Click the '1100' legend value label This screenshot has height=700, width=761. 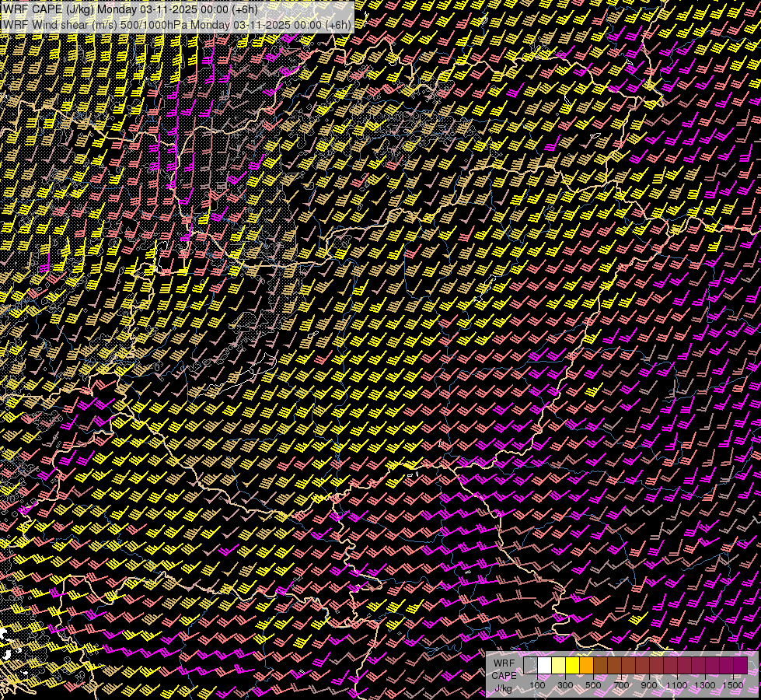pyautogui.click(x=676, y=685)
